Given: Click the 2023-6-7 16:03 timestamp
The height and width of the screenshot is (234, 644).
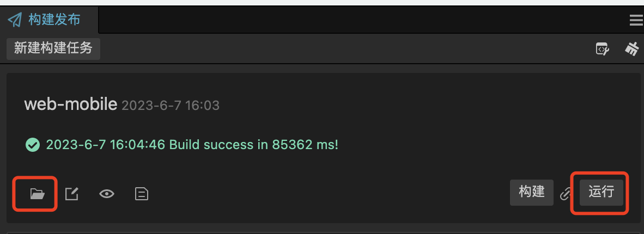Looking at the screenshot, I should point(171,105).
